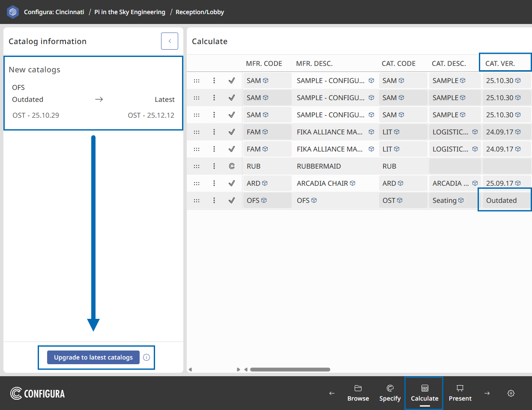Screen dimensions: 532x410
Task: Open info icon beside Upgrade button
Action: coord(146,357)
